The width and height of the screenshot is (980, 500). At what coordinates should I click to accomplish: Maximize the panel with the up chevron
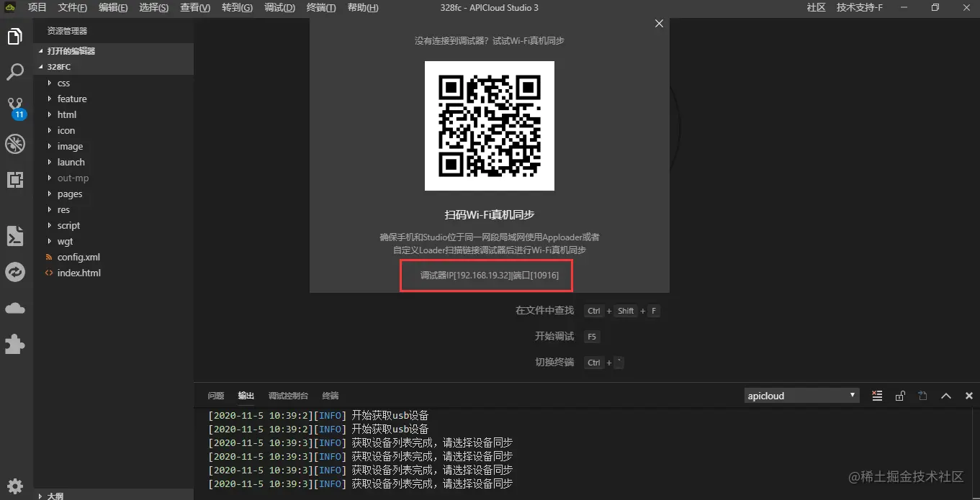pos(946,396)
